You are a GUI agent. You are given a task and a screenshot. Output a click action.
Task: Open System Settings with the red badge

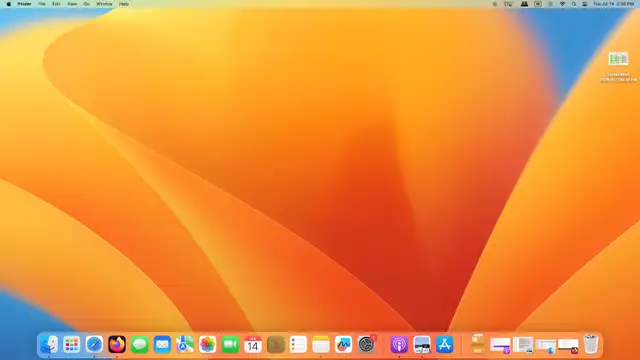point(367,344)
